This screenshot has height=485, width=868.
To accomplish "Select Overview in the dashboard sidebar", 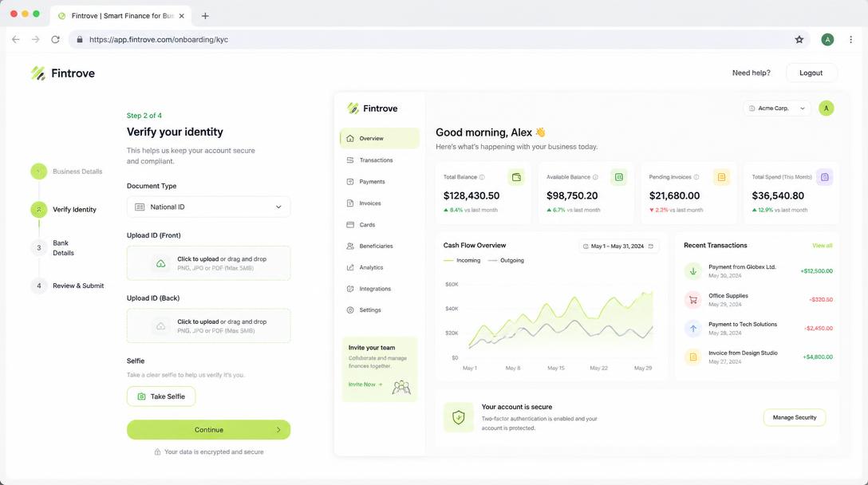I will coord(380,139).
